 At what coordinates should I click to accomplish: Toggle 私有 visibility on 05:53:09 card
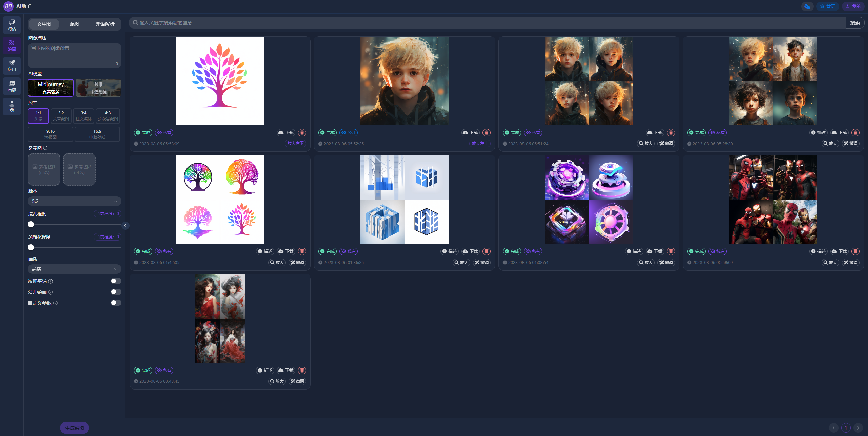pyautogui.click(x=164, y=133)
